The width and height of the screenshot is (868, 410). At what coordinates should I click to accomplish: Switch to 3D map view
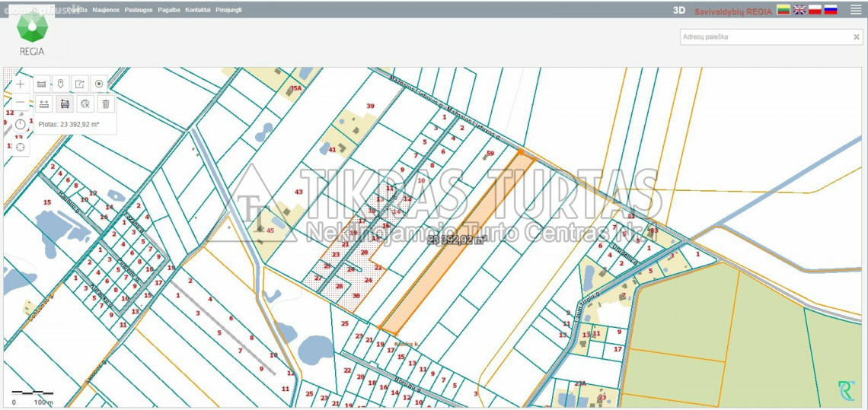tap(679, 11)
